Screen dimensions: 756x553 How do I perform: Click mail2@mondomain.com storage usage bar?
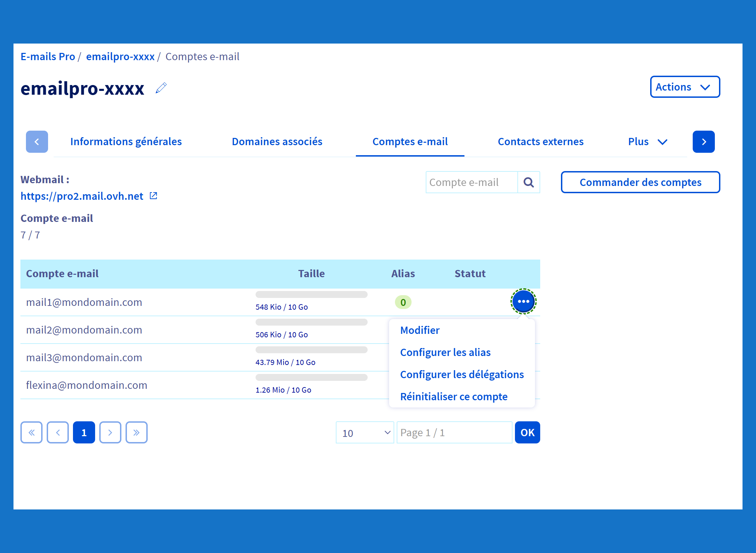click(311, 322)
